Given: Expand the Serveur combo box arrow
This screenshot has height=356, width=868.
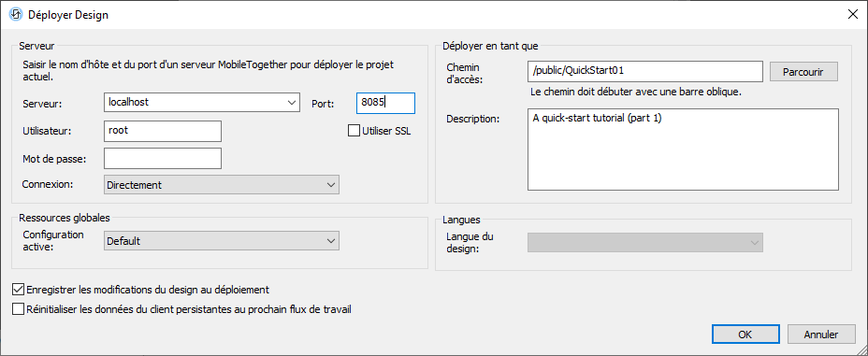Looking at the screenshot, I should point(291,102).
